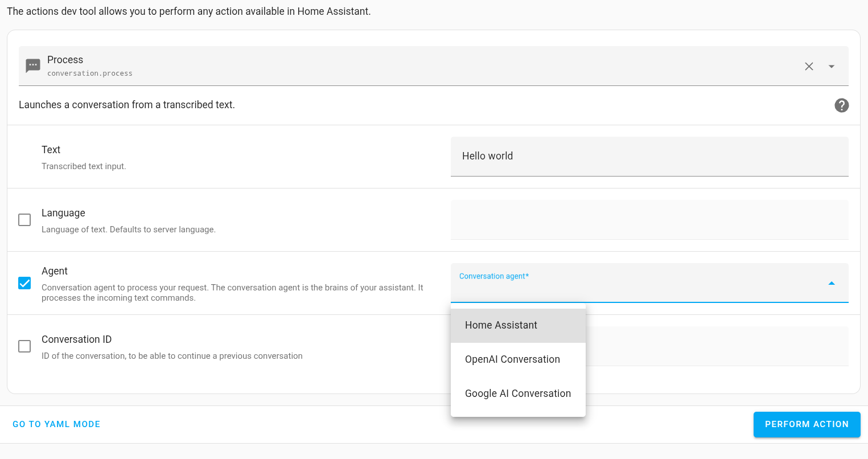Clear the selected Process action
This screenshot has width=868, height=459.
[x=809, y=66]
